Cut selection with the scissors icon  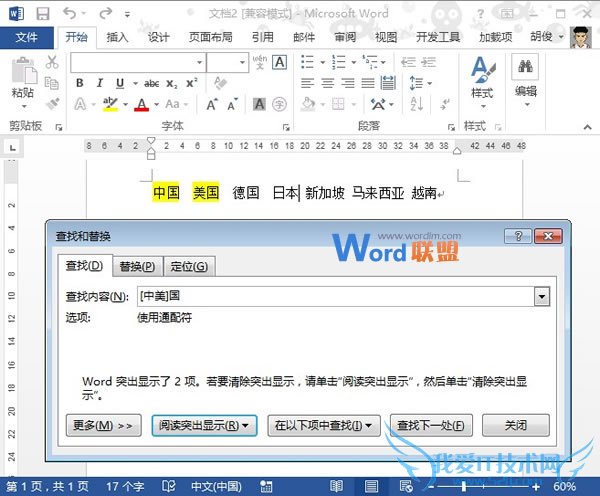[x=52, y=62]
